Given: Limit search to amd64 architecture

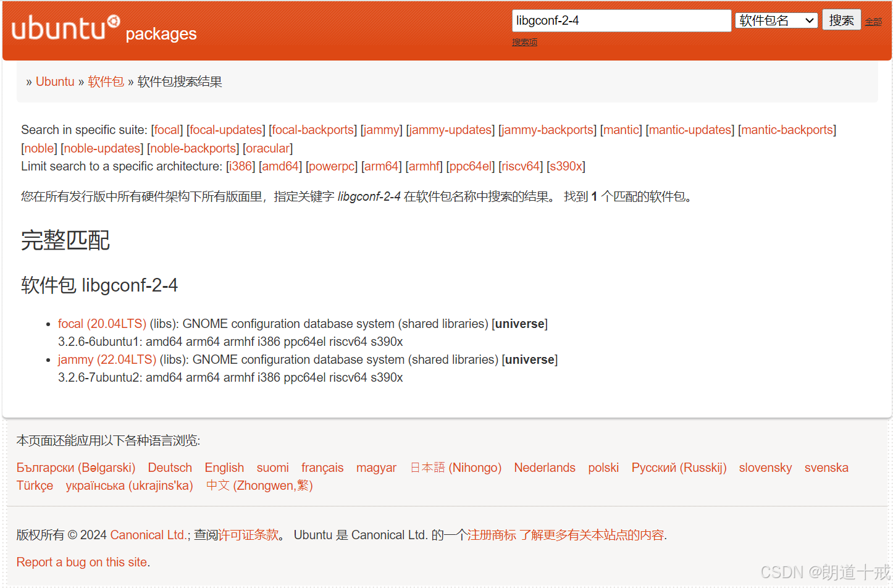Looking at the screenshot, I should click(x=280, y=166).
